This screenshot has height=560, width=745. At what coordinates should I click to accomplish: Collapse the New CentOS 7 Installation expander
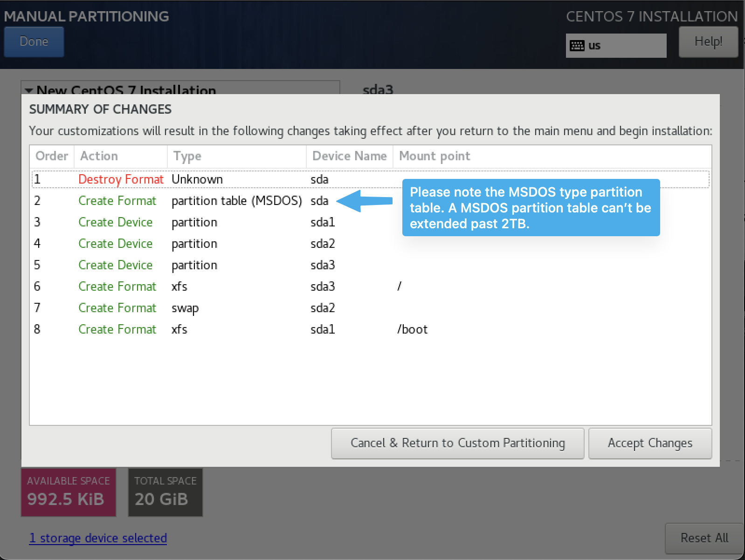click(29, 90)
